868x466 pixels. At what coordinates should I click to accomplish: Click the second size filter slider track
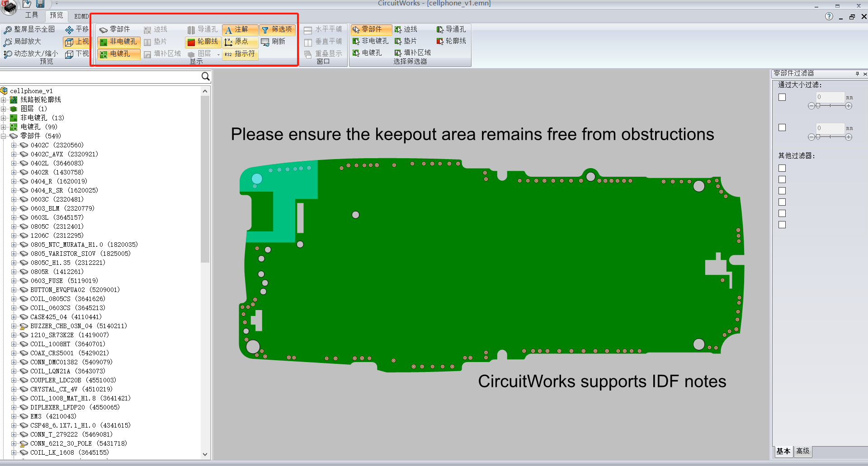(830, 137)
